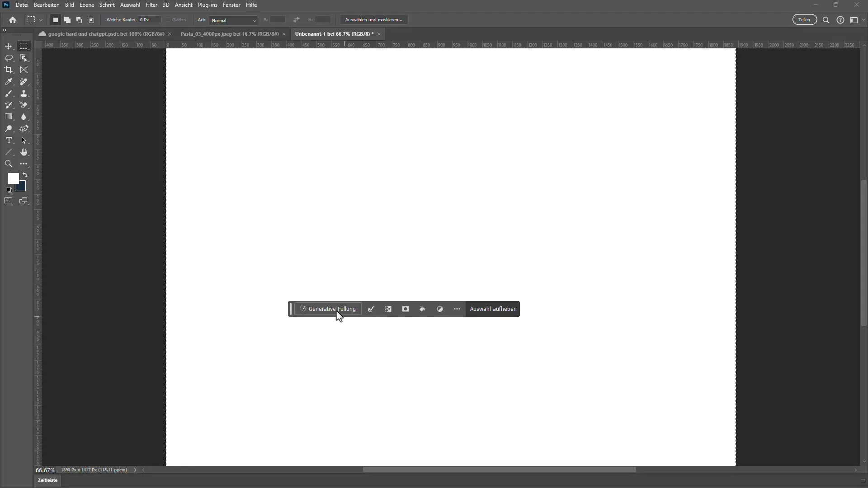Open the Filter menu

pyautogui.click(x=151, y=5)
